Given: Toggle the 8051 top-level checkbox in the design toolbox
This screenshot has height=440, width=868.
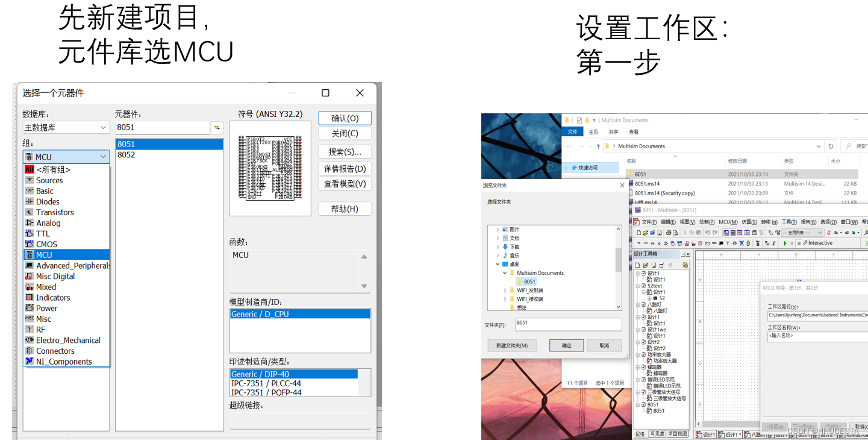Looking at the screenshot, I should (643, 404).
